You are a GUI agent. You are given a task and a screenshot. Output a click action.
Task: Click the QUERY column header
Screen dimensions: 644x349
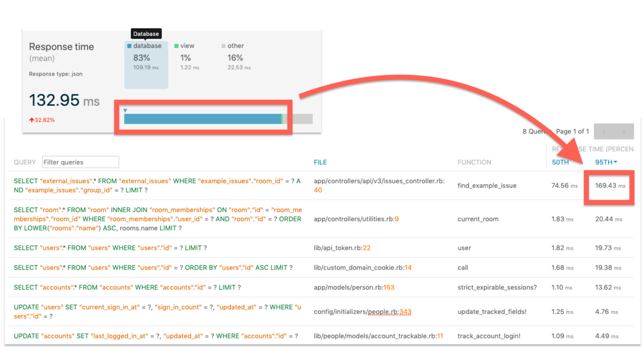click(24, 162)
